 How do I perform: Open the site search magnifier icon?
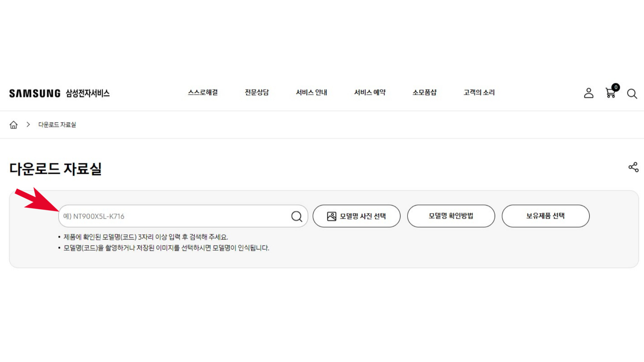click(x=632, y=94)
